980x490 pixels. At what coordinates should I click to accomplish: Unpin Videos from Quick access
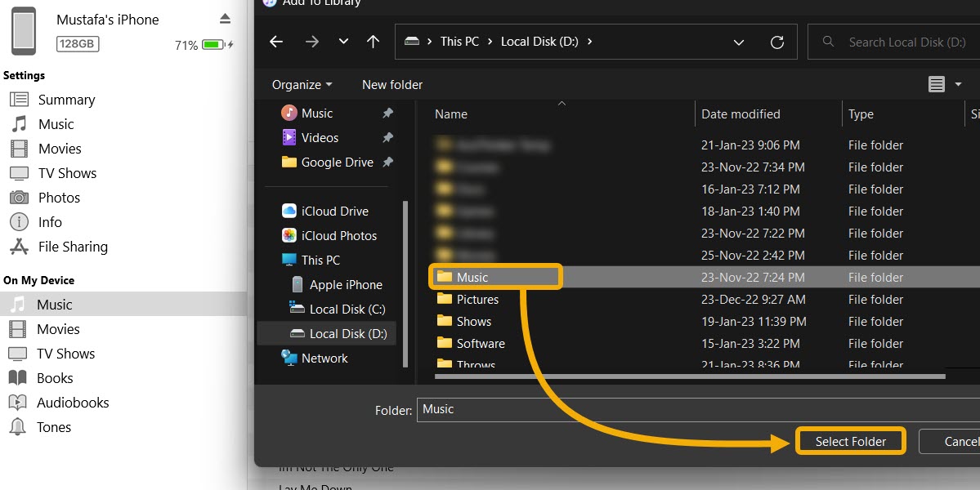pyautogui.click(x=387, y=137)
